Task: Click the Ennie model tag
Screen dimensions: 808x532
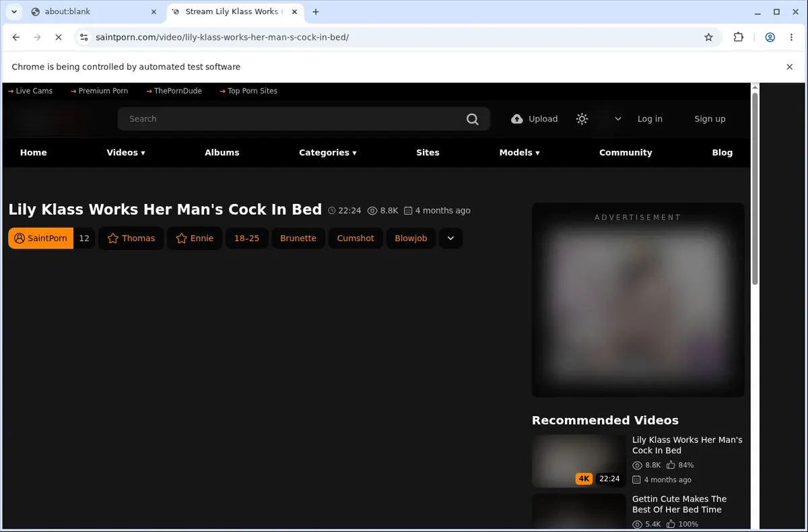Action: 195,238
